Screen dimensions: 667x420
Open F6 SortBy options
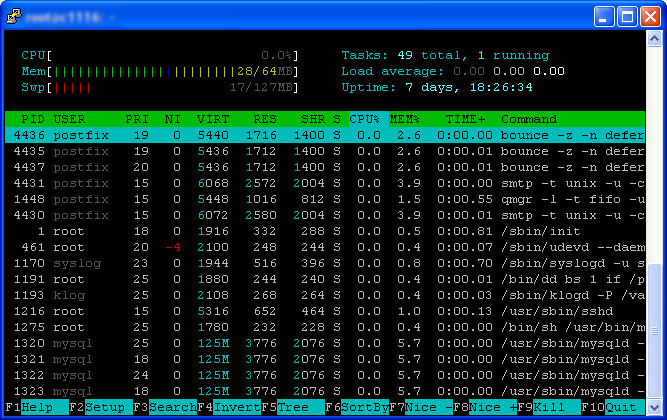(357, 407)
